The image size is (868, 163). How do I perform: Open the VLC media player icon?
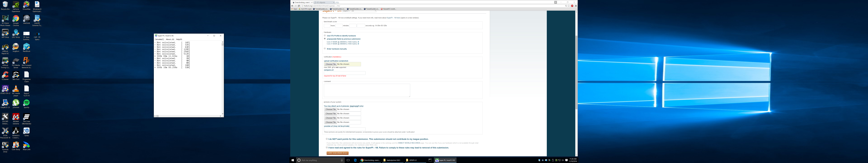click(x=16, y=91)
